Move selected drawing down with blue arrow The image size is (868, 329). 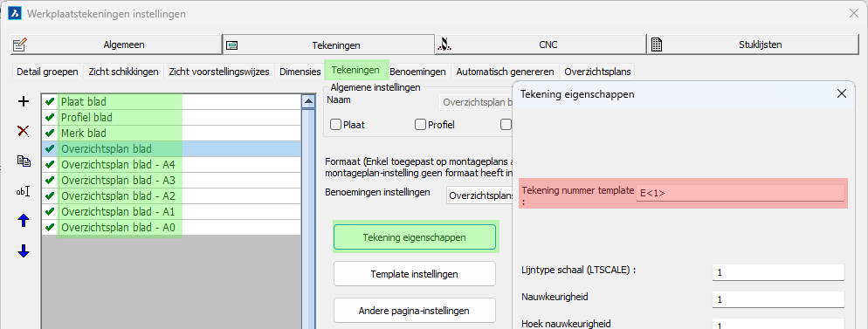click(24, 251)
